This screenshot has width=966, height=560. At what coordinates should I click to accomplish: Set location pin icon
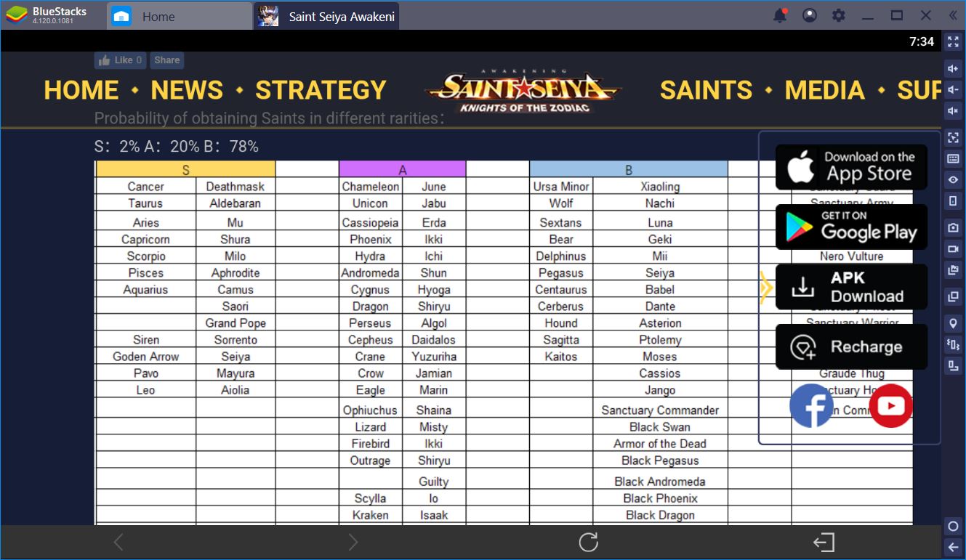953,323
